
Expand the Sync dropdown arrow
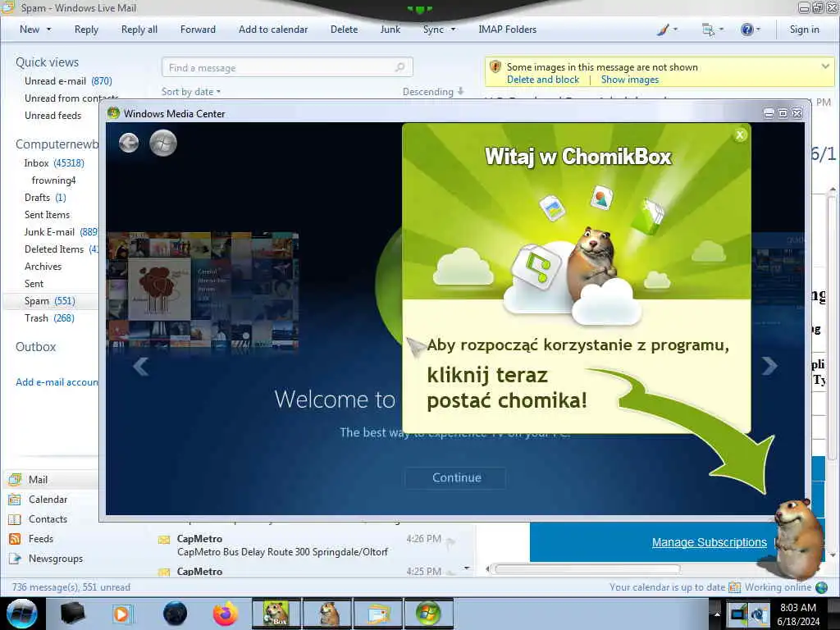tap(453, 30)
